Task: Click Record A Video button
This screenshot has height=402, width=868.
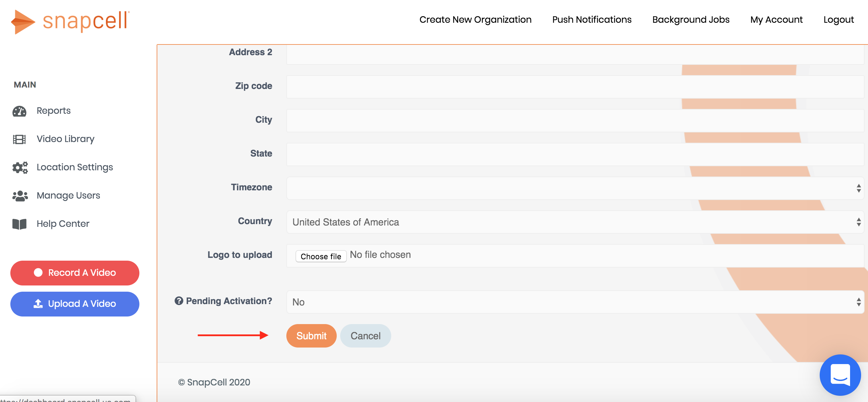Action: point(75,273)
